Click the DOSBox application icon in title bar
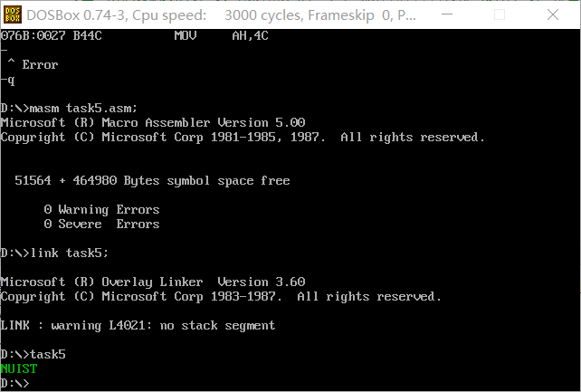The height and width of the screenshot is (392, 581). pyautogui.click(x=13, y=14)
